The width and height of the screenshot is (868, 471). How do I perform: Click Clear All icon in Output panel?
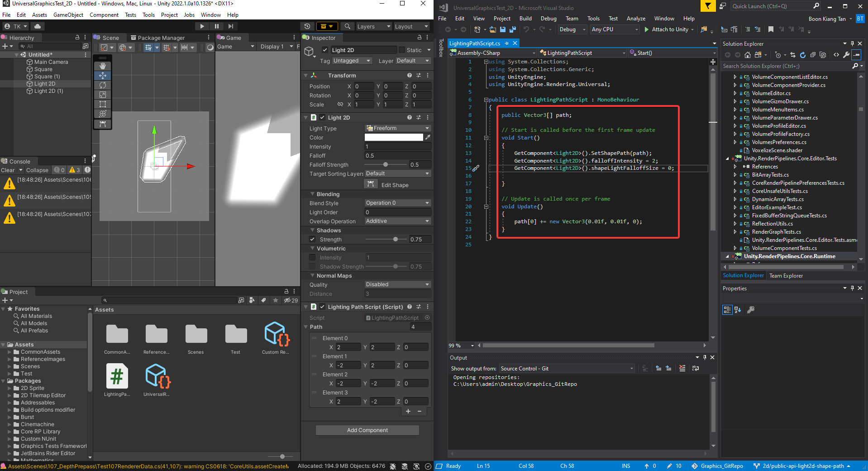point(682,368)
